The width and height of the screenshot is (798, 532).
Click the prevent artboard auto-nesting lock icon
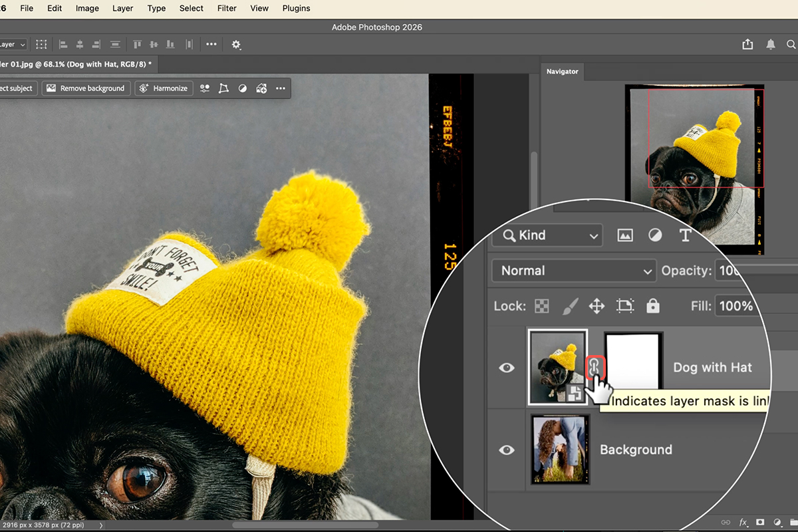[624, 306]
